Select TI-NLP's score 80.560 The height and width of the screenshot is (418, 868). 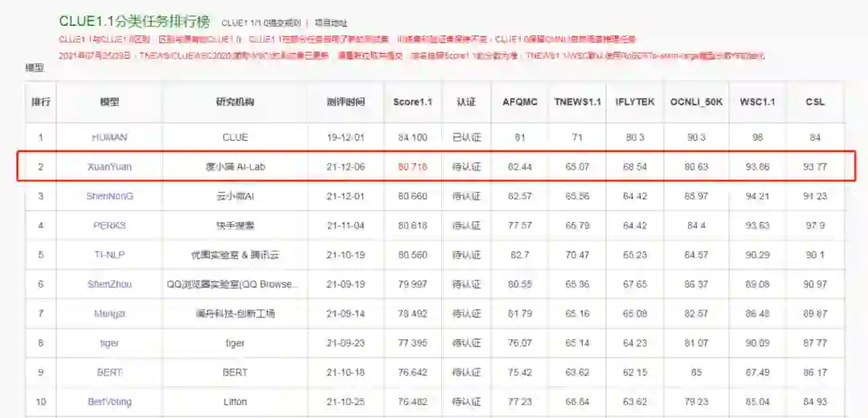point(413,255)
